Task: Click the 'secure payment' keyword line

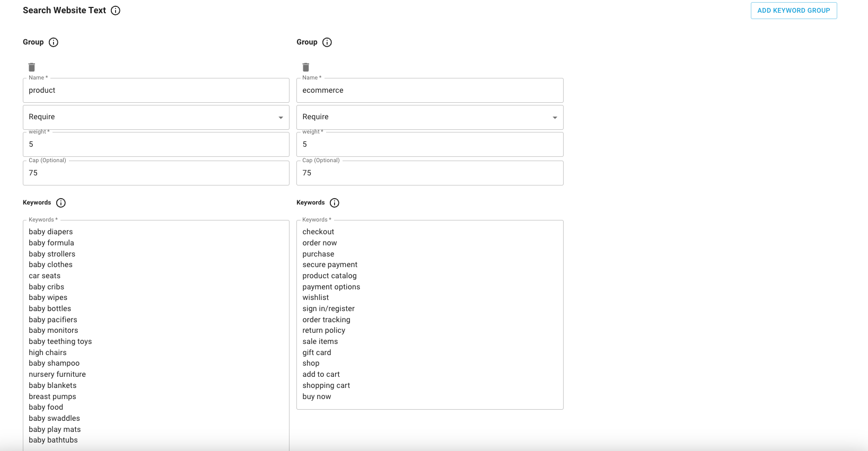Action: (x=330, y=264)
